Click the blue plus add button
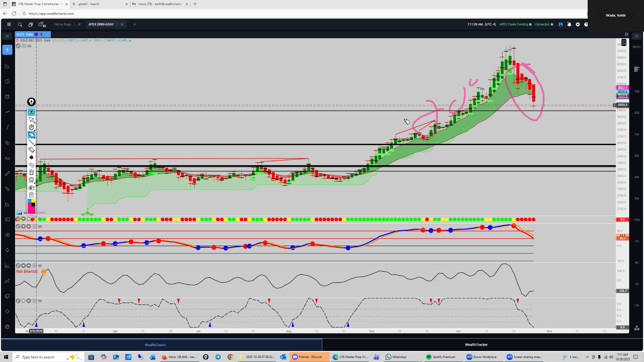644x362 pixels. pyautogui.click(x=7, y=50)
